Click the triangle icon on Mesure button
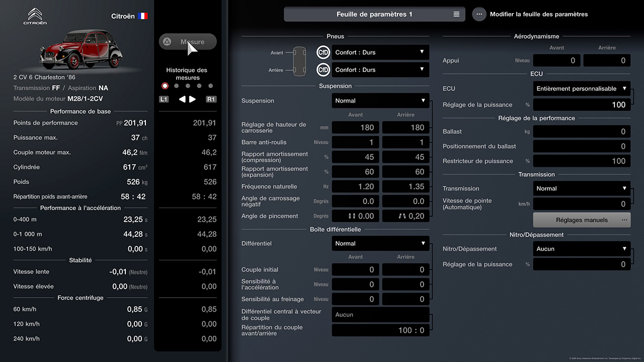This screenshot has width=644, height=362. coord(168,42)
